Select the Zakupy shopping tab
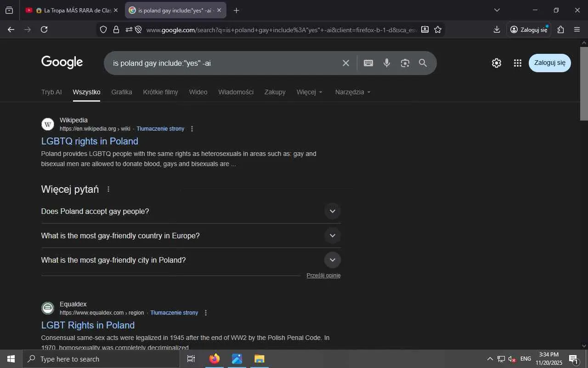 coord(275,92)
